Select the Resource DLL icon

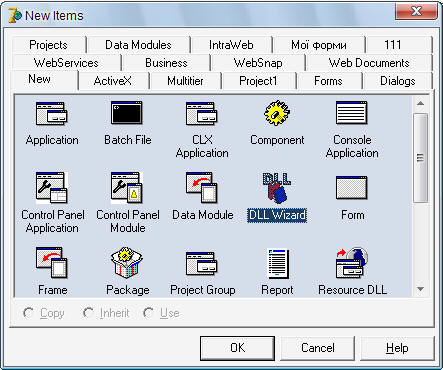tap(352, 263)
